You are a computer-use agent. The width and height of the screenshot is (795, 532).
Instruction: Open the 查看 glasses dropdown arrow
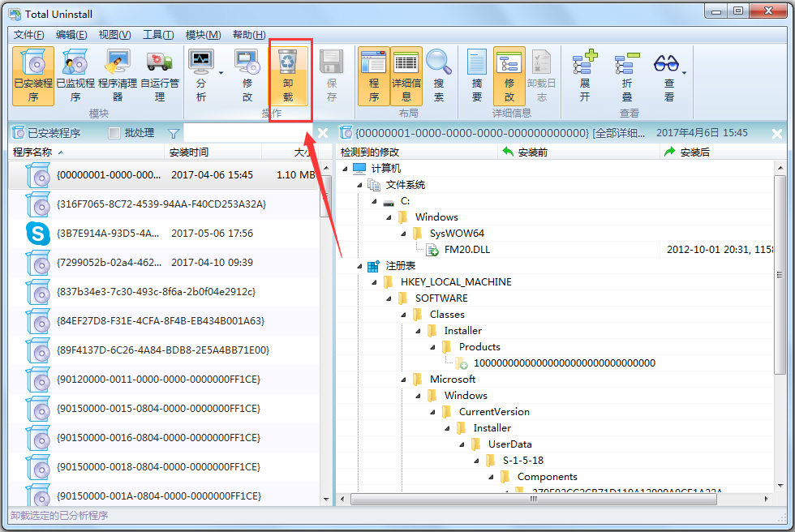tap(684, 74)
